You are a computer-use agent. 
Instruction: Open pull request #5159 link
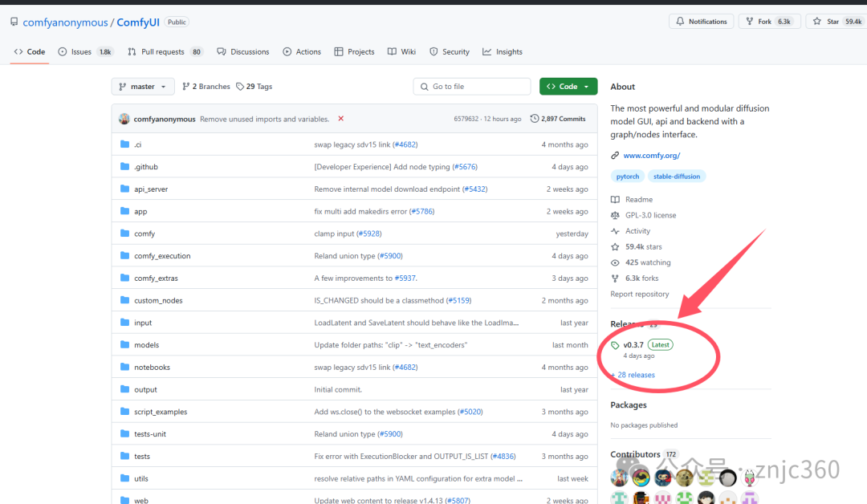pos(459,301)
